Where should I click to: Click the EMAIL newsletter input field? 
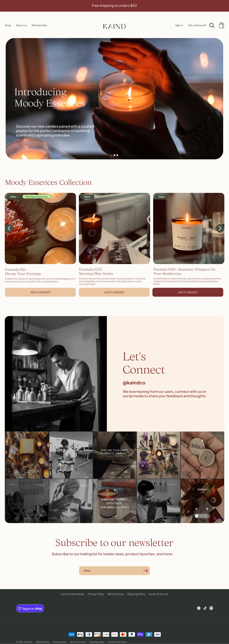coord(114,571)
